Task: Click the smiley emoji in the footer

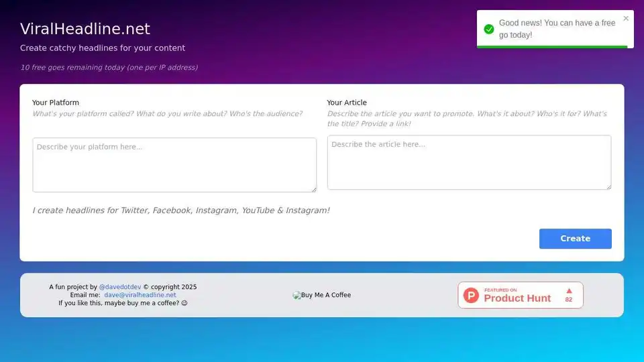Action: [184, 303]
